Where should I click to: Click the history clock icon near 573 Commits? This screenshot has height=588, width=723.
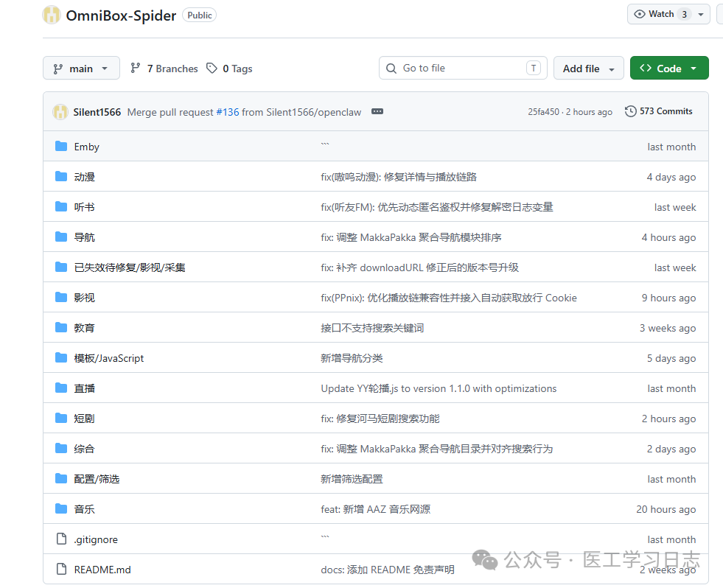630,111
